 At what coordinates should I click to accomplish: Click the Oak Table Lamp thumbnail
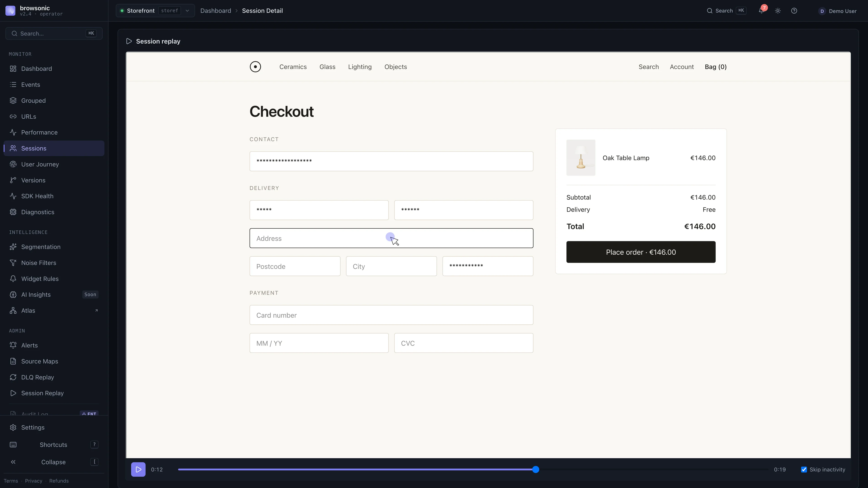pyautogui.click(x=581, y=158)
